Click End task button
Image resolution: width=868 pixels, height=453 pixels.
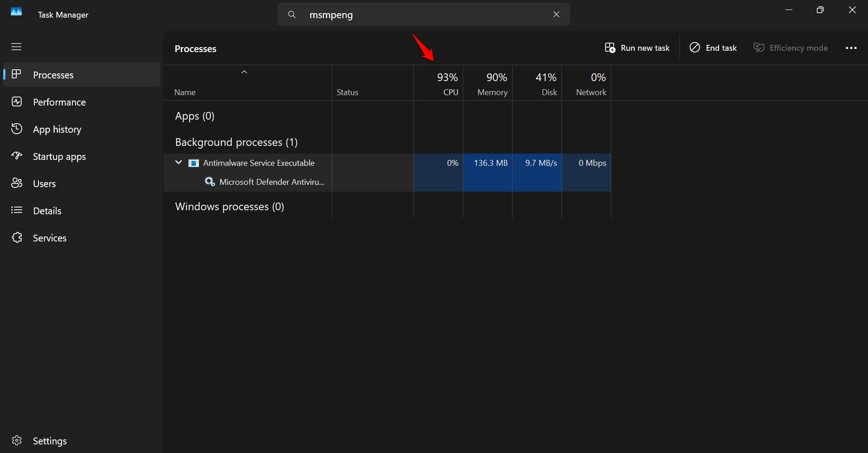pyautogui.click(x=713, y=48)
